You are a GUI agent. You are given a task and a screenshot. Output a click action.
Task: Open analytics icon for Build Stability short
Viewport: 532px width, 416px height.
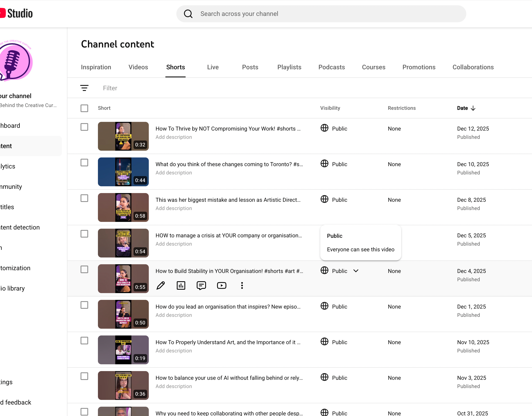pyautogui.click(x=181, y=285)
